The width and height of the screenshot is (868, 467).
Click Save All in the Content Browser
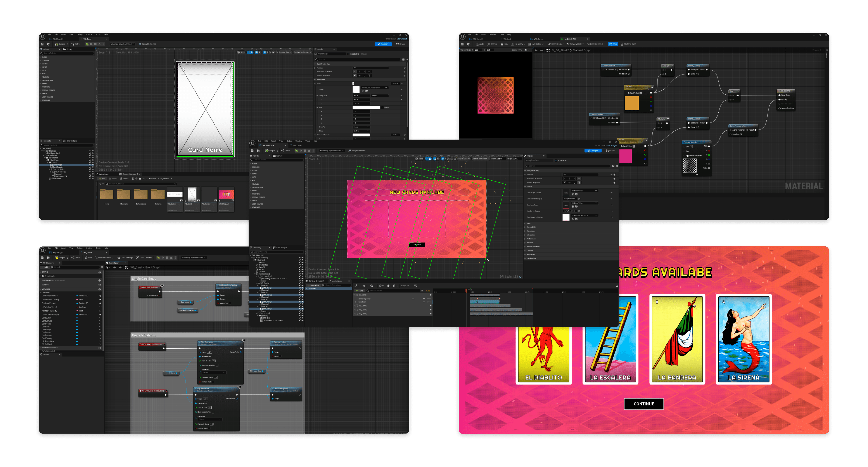[x=125, y=179]
